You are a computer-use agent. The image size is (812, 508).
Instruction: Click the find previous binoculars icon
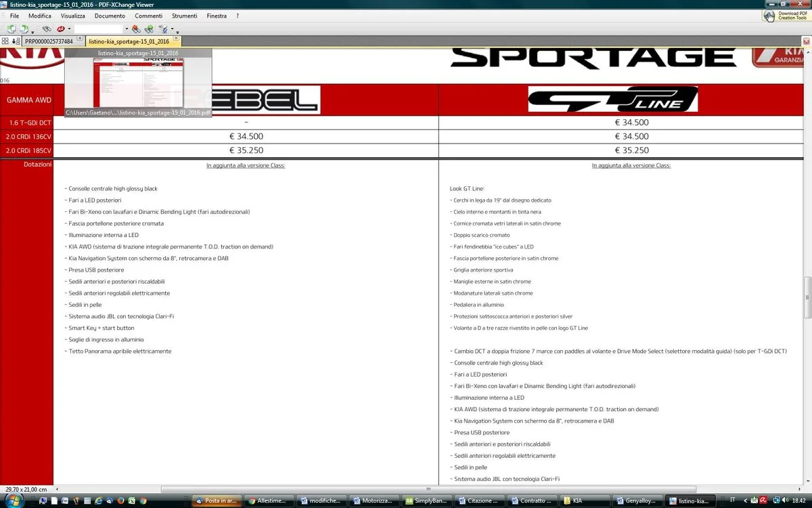(136, 28)
